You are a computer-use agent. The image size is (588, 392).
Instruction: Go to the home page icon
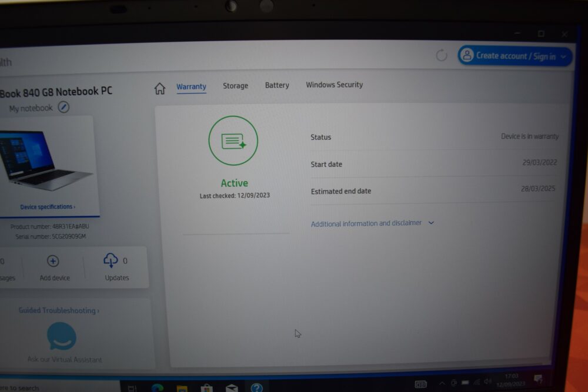(x=160, y=88)
